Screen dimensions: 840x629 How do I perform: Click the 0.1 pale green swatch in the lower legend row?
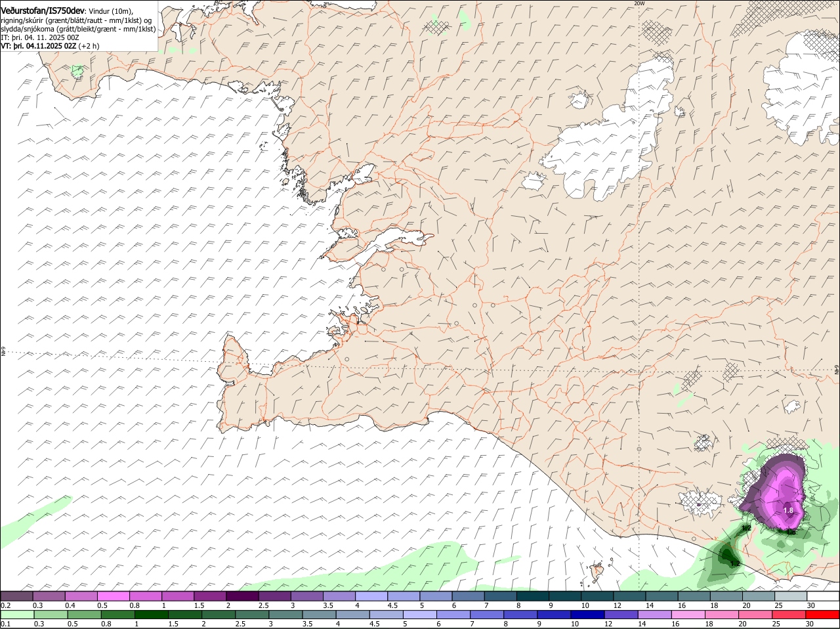point(17,615)
